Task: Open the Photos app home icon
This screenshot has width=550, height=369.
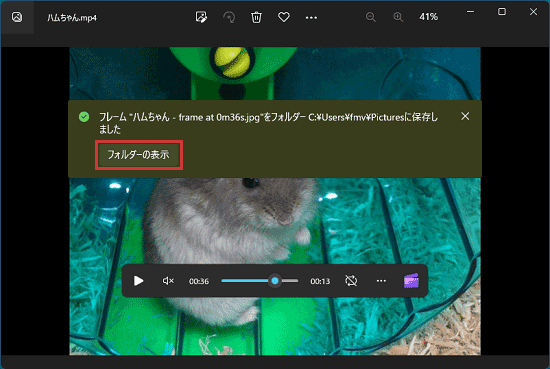Action: [x=17, y=17]
